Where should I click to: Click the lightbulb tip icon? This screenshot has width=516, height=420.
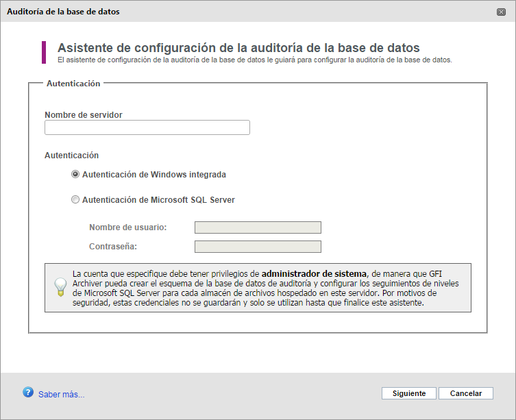(x=61, y=286)
